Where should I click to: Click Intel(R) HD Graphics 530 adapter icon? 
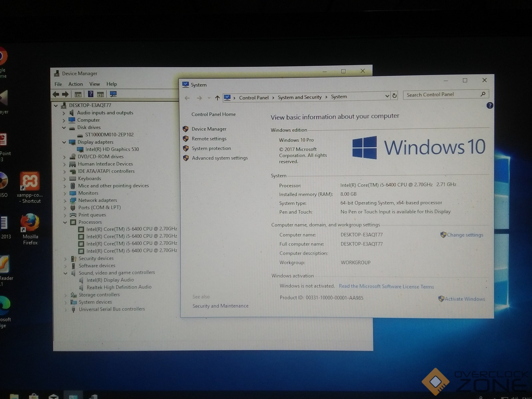coord(80,150)
